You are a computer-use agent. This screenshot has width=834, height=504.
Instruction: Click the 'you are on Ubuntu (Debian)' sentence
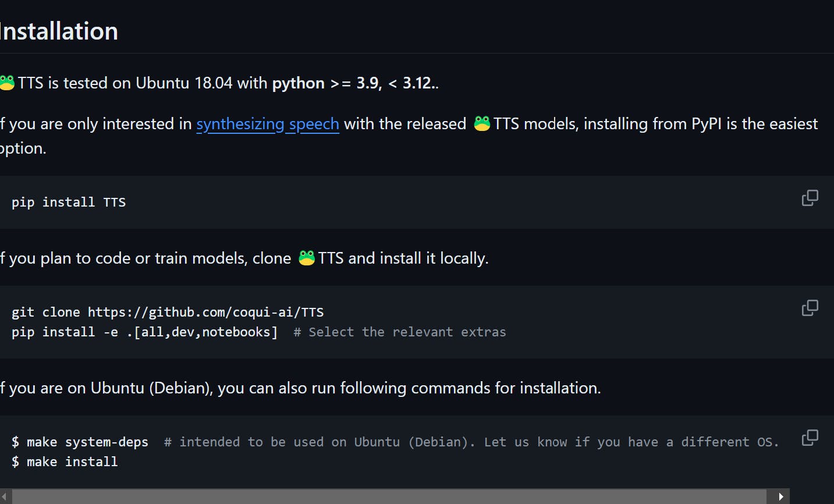(x=300, y=388)
